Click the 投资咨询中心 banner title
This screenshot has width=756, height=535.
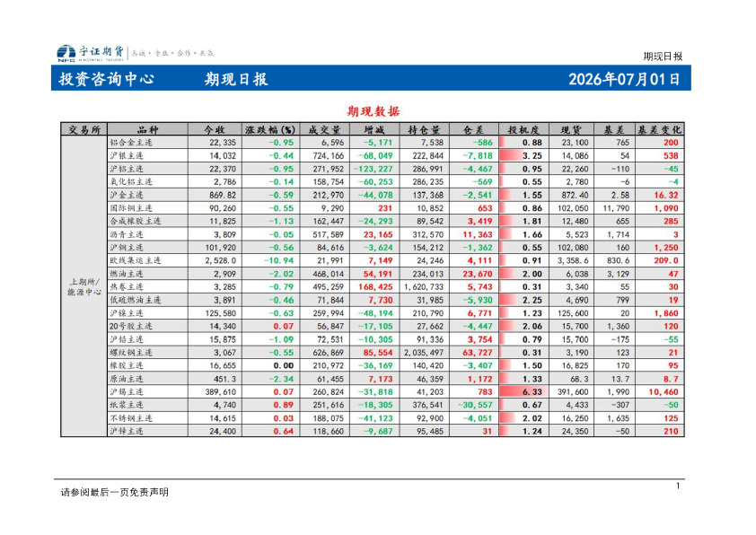point(107,79)
